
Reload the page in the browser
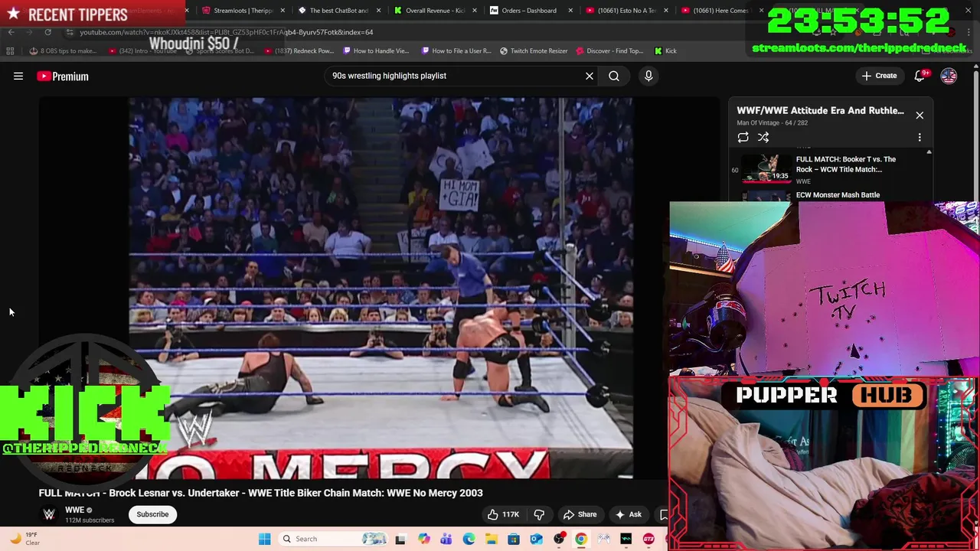(x=47, y=32)
